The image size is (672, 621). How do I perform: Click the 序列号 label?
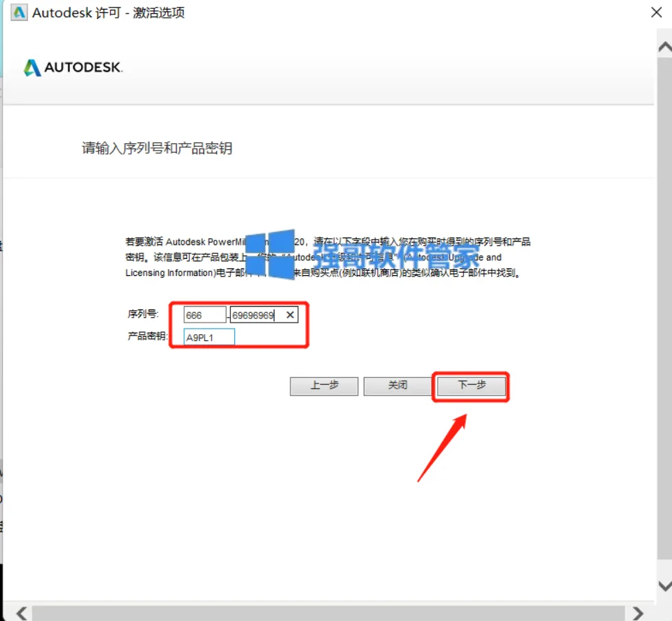coord(142,314)
